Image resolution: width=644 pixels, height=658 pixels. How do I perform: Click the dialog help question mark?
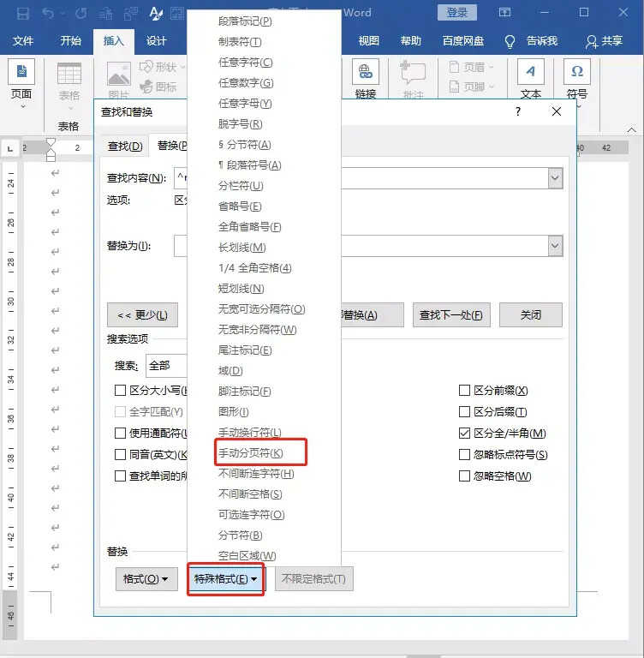(518, 111)
